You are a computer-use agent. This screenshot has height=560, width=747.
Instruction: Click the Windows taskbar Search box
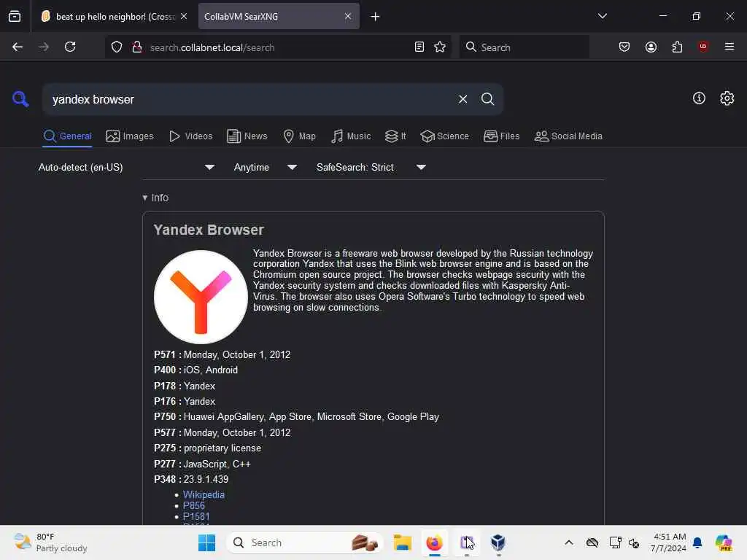(305, 542)
